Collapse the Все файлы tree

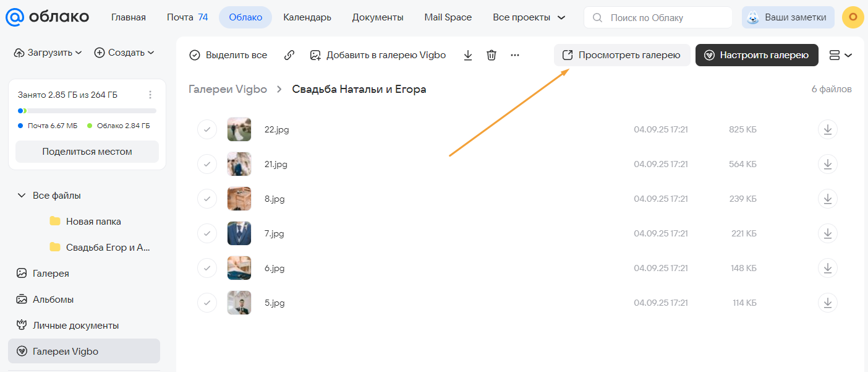click(x=22, y=196)
